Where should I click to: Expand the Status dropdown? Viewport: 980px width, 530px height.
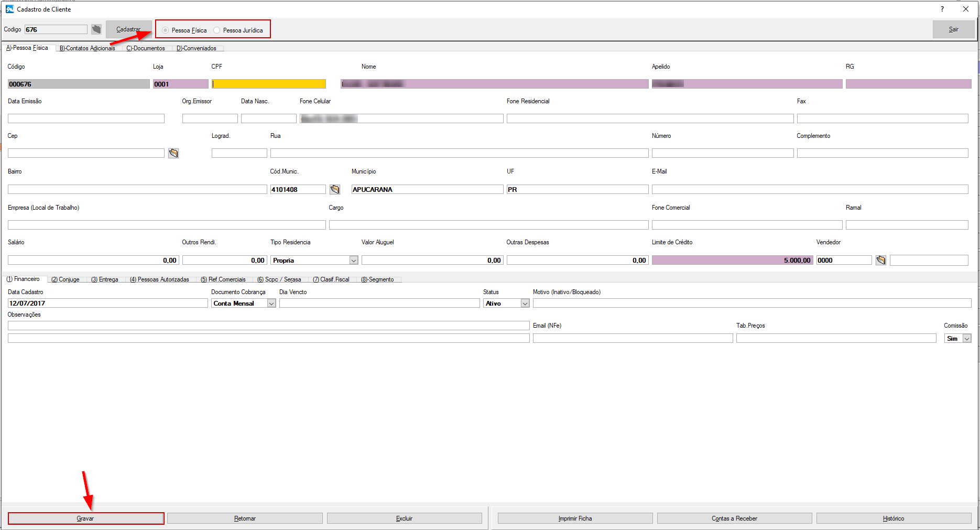[525, 304]
